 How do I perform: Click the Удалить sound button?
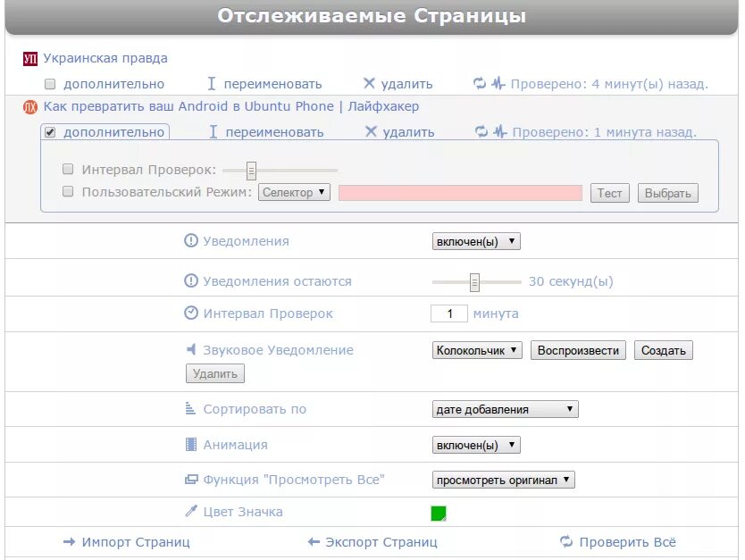click(x=214, y=374)
